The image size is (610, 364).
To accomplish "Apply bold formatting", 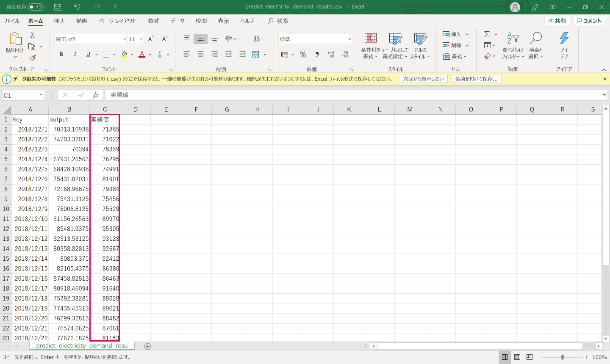I will (x=61, y=54).
